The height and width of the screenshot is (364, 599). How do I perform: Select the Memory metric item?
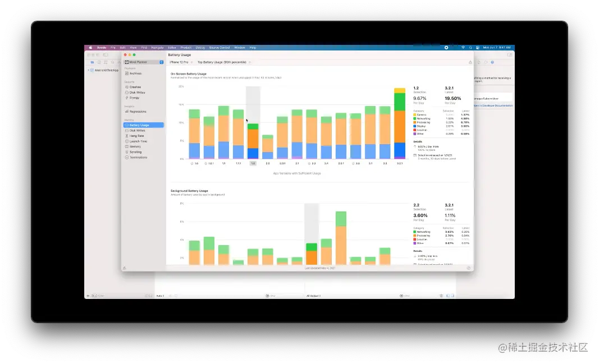pyautogui.click(x=135, y=146)
